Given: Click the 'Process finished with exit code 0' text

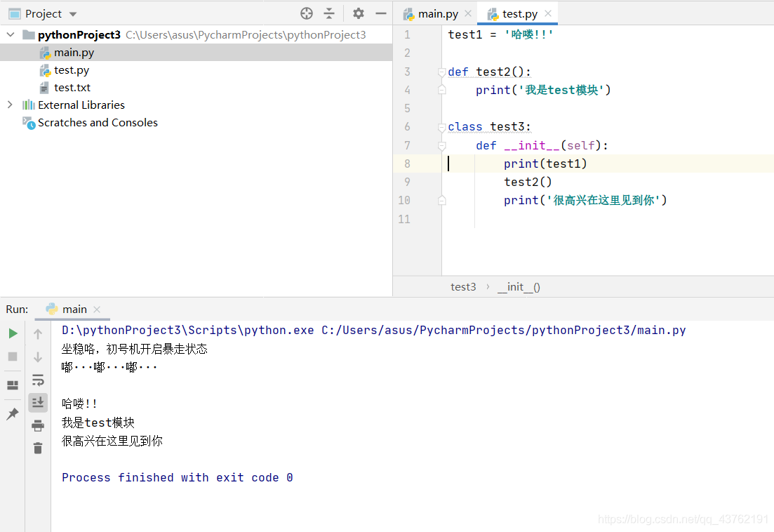Looking at the screenshot, I should (178, 478).
